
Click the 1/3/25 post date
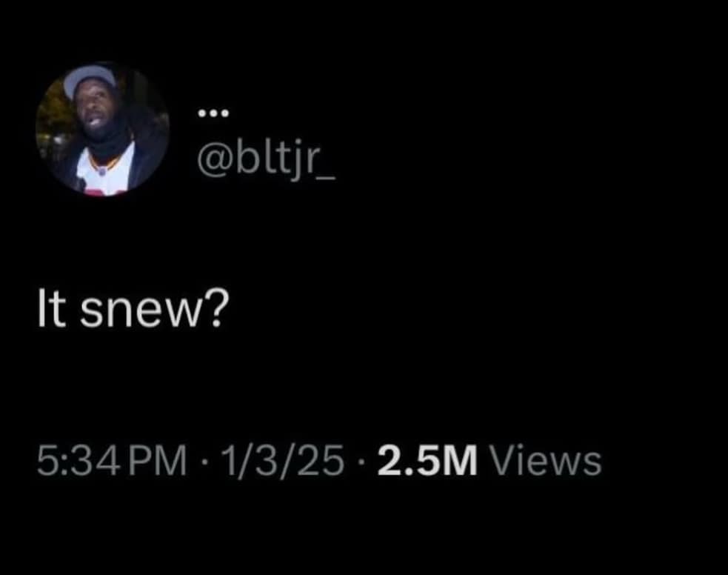point(283,460)
